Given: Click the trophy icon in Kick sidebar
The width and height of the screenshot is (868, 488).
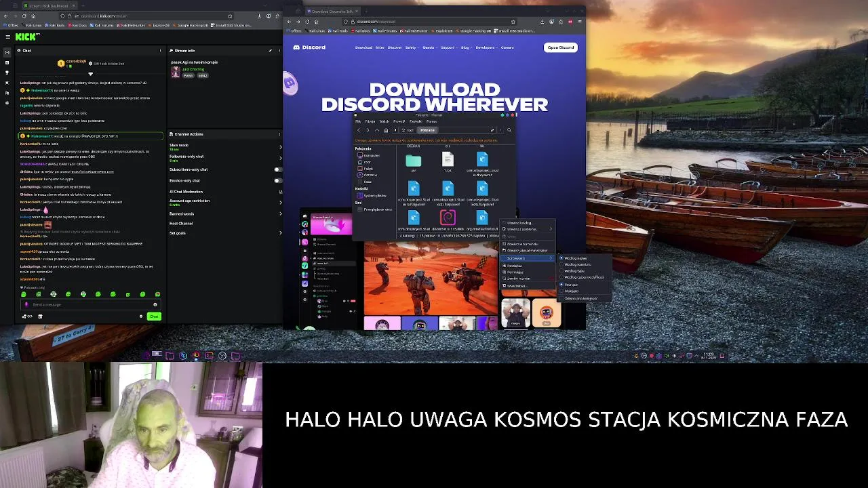Looking at the screenshot, I should (x=7, y=73).
